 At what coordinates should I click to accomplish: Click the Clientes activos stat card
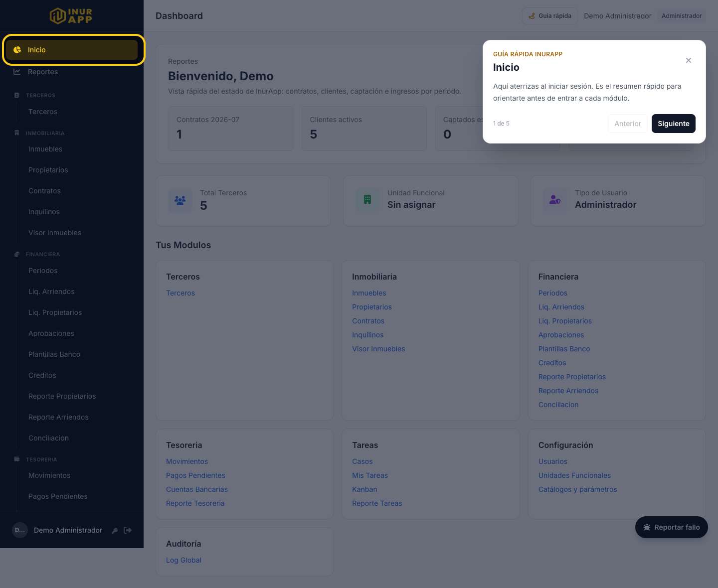pos(364,129)
